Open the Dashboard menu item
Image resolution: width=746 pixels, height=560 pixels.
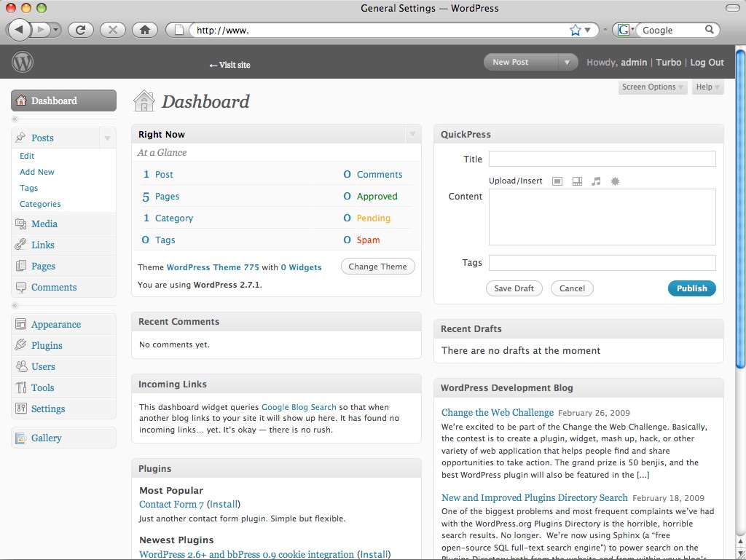64,100
